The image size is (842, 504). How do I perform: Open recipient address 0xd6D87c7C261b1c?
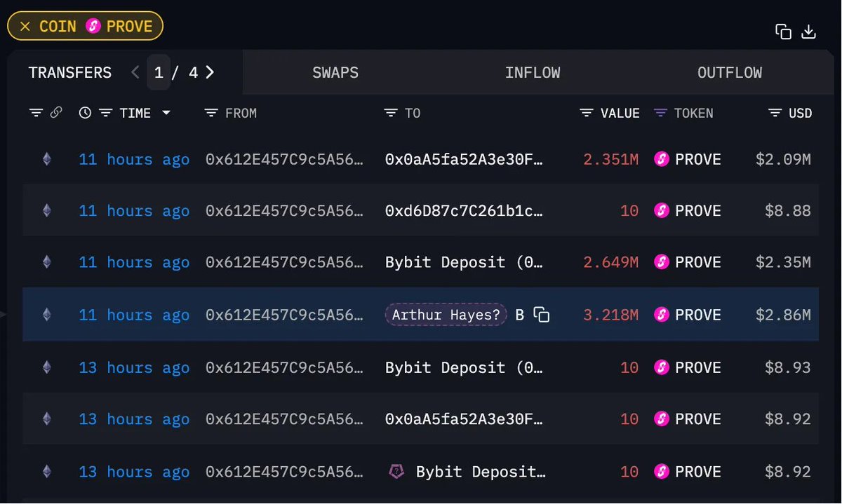[x=464, y=210]
